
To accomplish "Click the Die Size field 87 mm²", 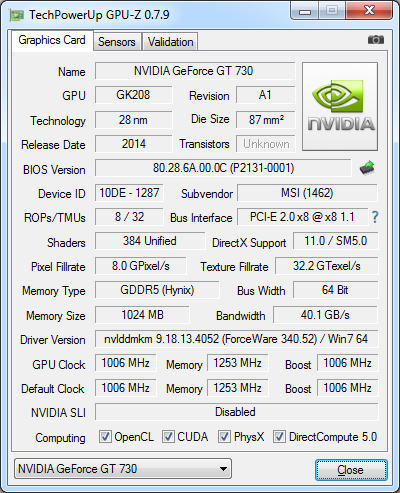I will [x=266, y=120].
